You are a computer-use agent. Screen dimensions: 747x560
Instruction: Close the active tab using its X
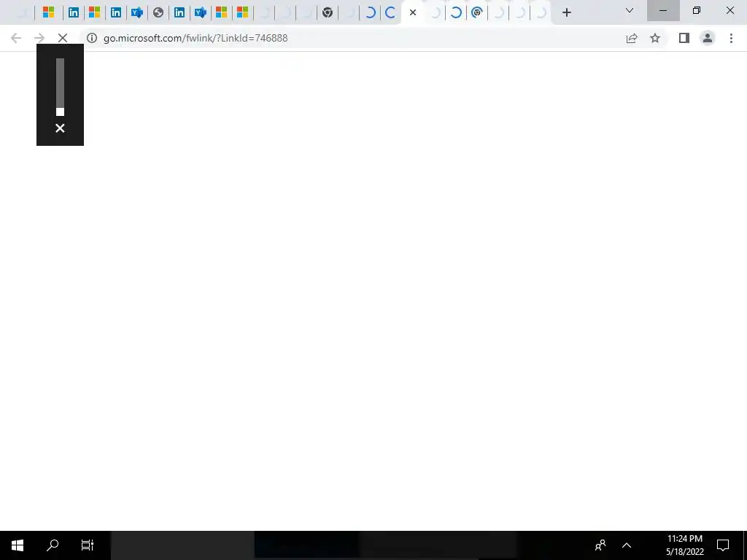(x=413, y=12)
